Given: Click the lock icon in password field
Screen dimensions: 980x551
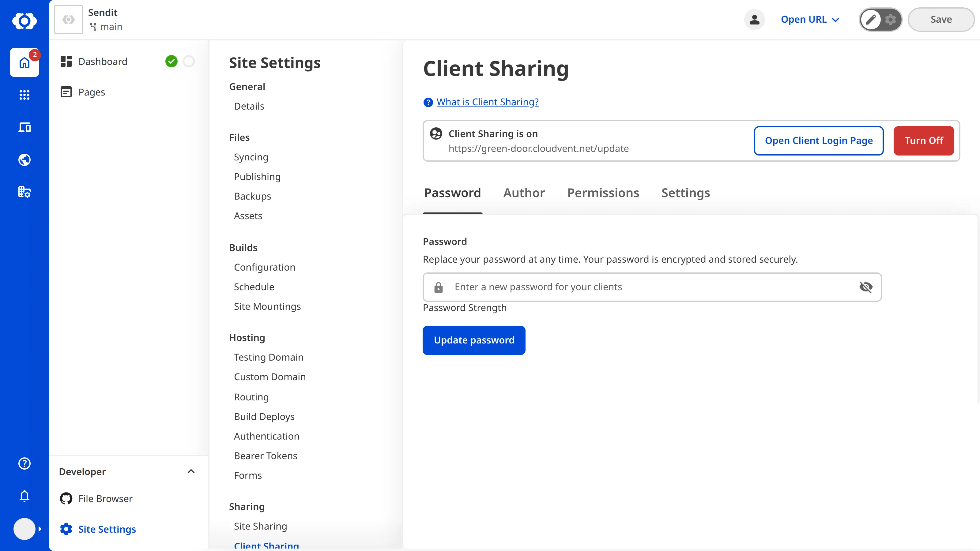Looking at the screenshot, I should pos(438,287).
